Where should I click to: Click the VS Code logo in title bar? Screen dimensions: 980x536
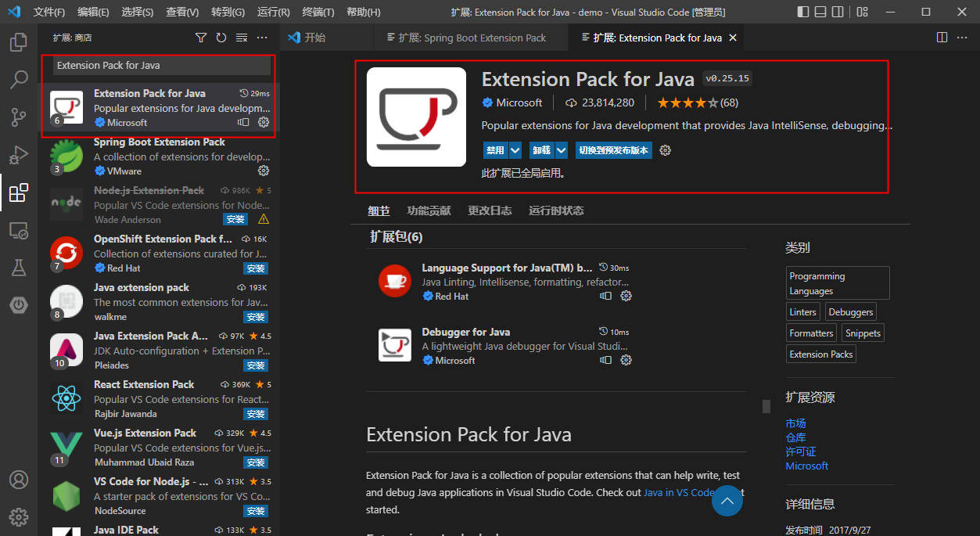[14, 12]
